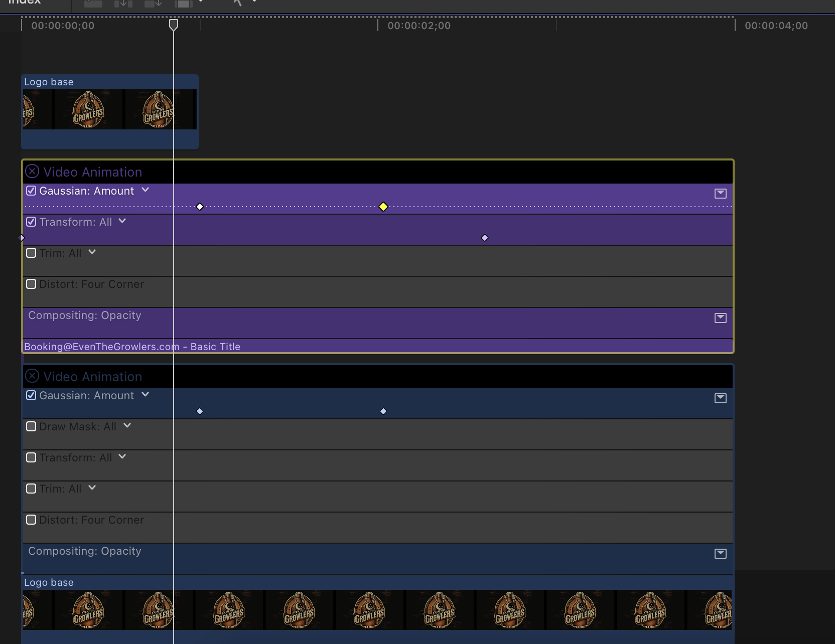Open Draw Mask All parameter menu
This screenshot has height=644, width=835.
click(127, 426)
